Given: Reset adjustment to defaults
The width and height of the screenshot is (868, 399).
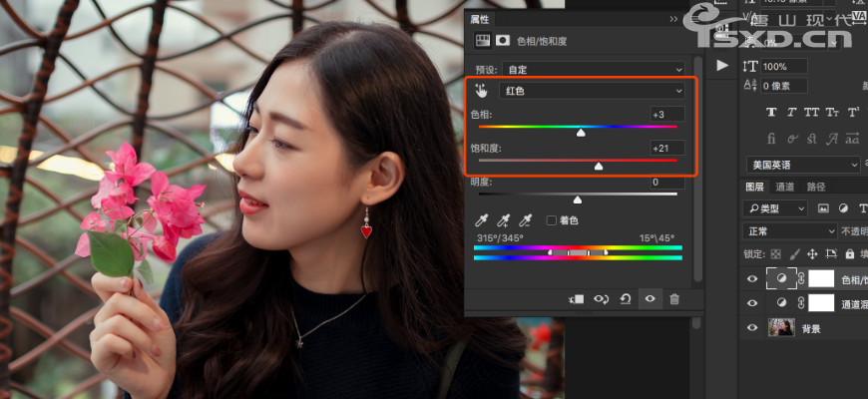Looking at the screenshot, I should tap(626, 298).
